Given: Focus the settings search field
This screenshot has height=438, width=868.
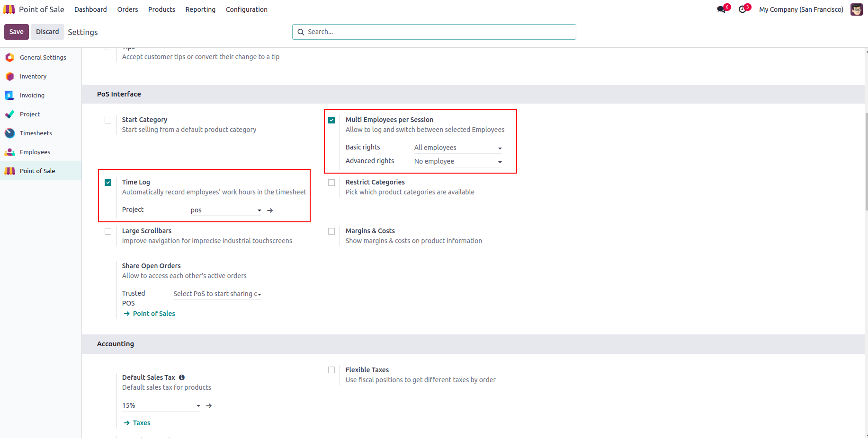Looking at the screenshot, I should (x=439, y=32).
